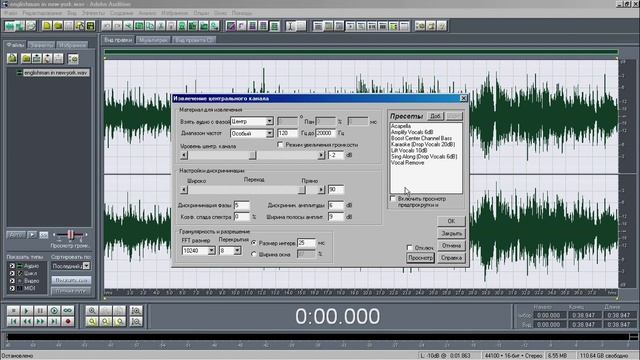Open the 'Центр' audio phase dropdown
Image resolution: width=640 pixels, height=360 pixels.
(x=269, y=122)
